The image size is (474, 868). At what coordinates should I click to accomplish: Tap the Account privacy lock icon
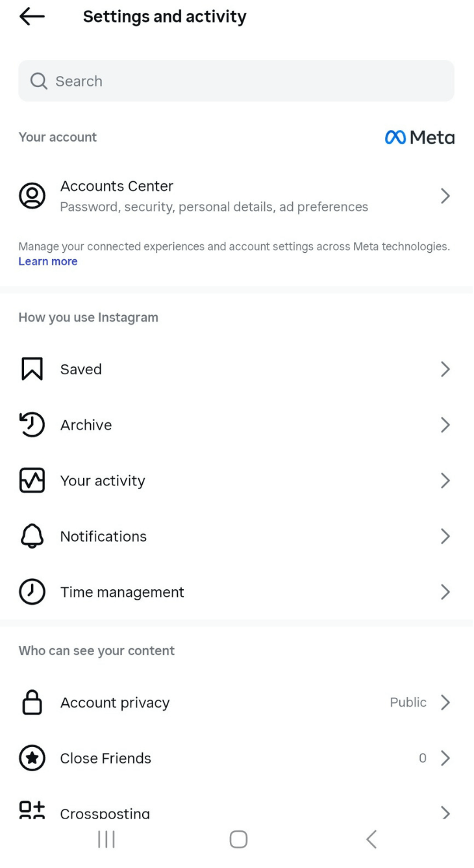tap(32, 702)
